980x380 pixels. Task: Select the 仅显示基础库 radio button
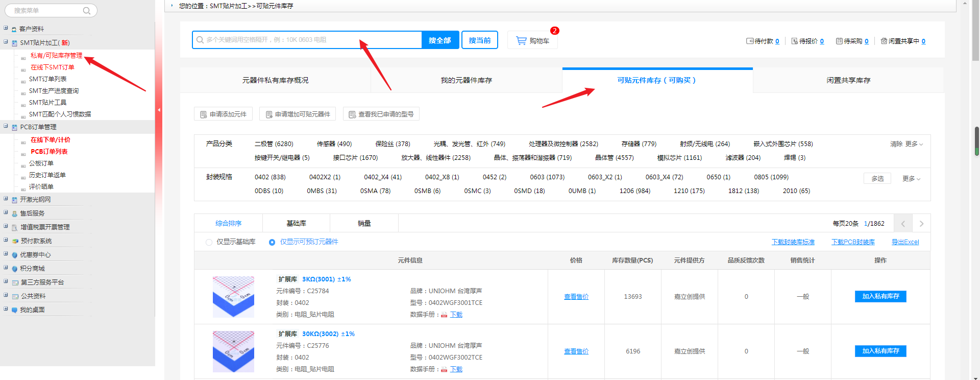tap(209, 243)
